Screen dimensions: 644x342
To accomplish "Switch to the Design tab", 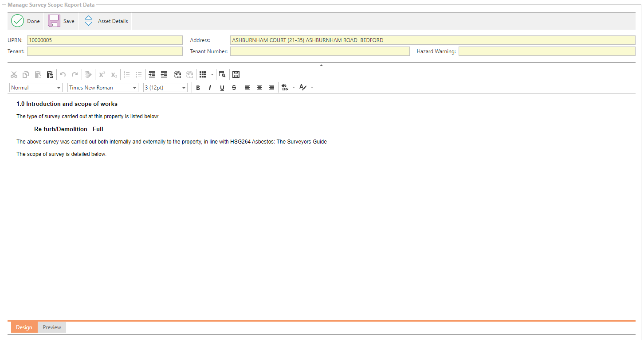I will 24,327.
